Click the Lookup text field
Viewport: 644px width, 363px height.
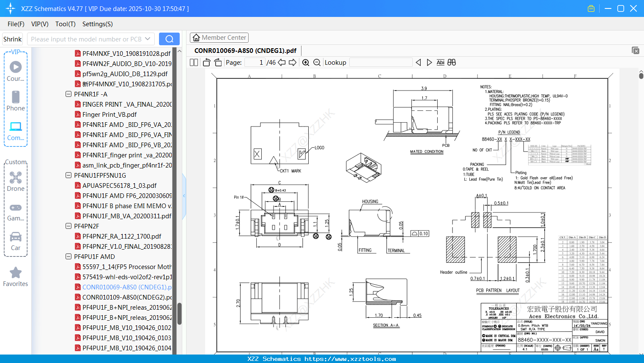381,63
